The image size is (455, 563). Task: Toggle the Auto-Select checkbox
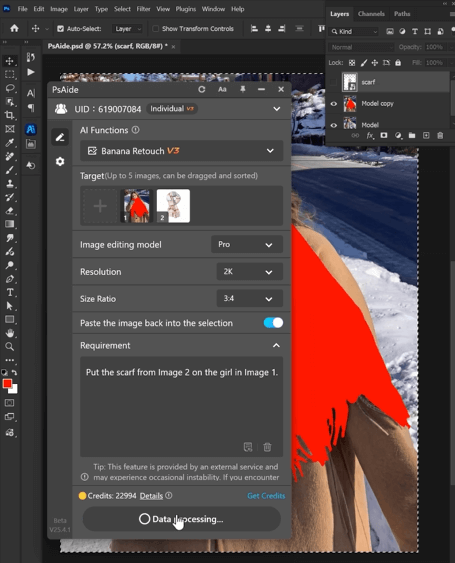(61, 29)
